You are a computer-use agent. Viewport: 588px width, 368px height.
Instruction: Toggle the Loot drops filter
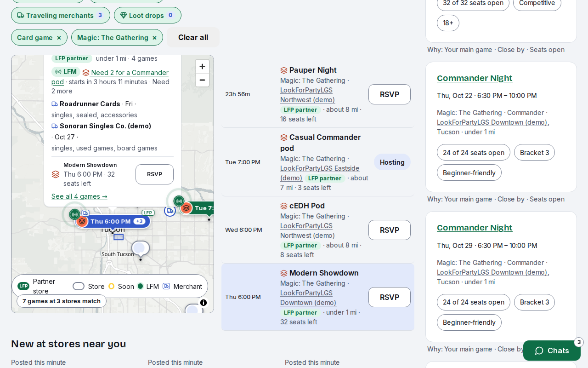tap(147, 15)
